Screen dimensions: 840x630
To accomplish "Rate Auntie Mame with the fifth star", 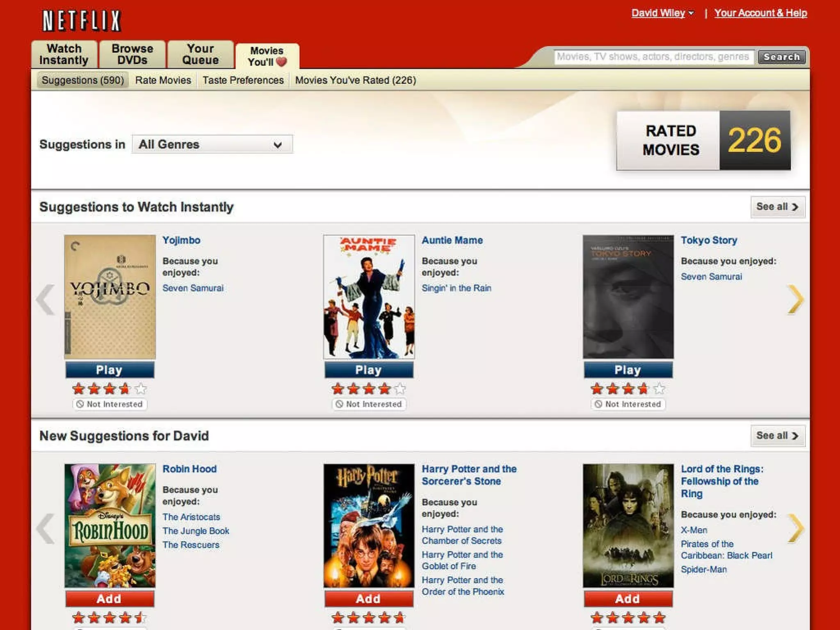I will coord(399,388).
